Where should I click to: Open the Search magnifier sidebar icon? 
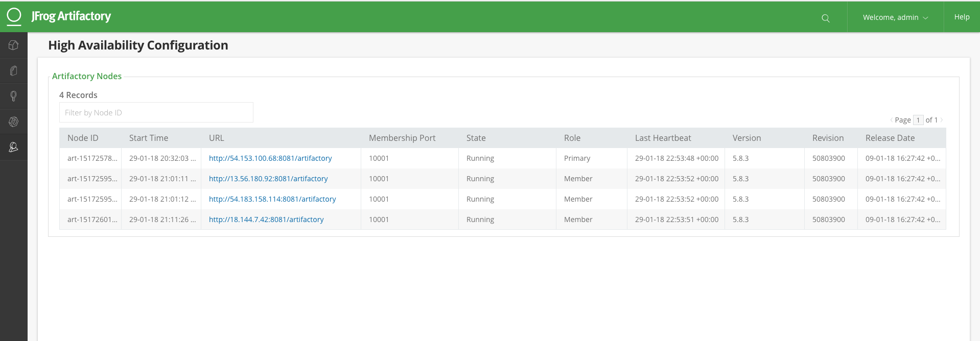pos(14,96)
